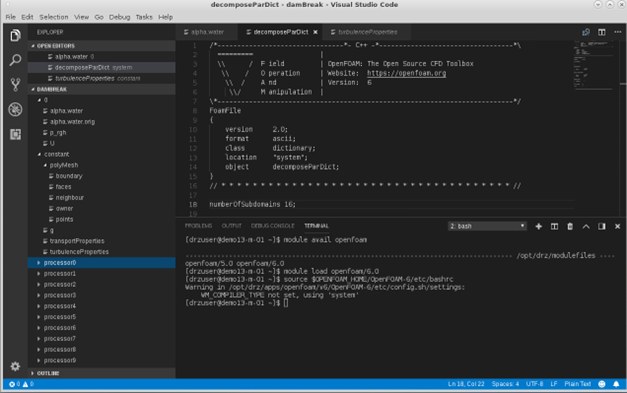Viewport: 627px width, 393px height.
Task: Open notifications bell in status bar
Action: click(616, 384)
